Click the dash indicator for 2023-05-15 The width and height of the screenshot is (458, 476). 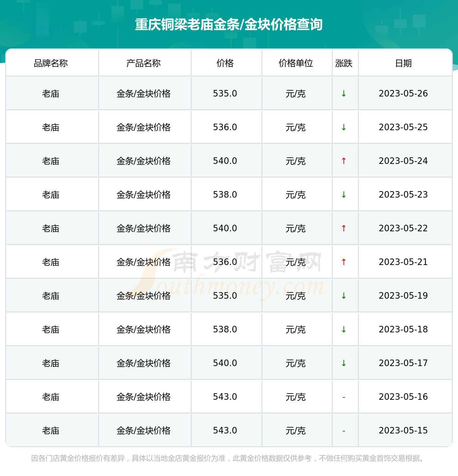tap(344, 431)
